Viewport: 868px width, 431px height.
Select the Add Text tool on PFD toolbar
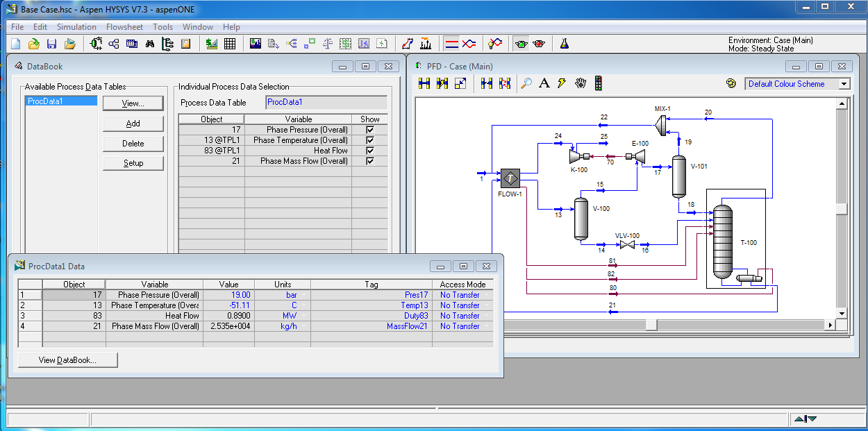tap(544, 83)
